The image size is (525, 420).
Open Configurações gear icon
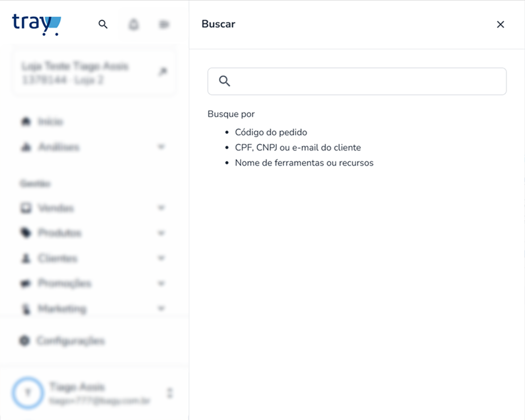point(24,341)
